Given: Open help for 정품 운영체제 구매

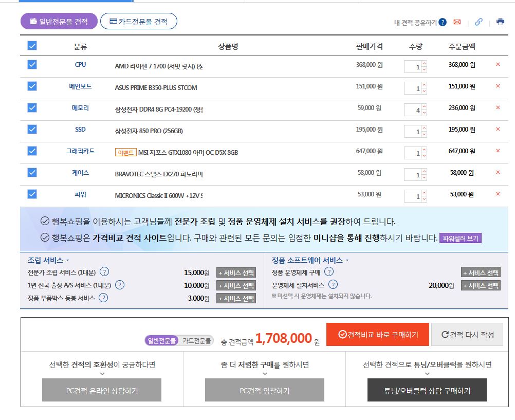Looking at the screenshot, I should pyautogui.click(x=329, y=272).
